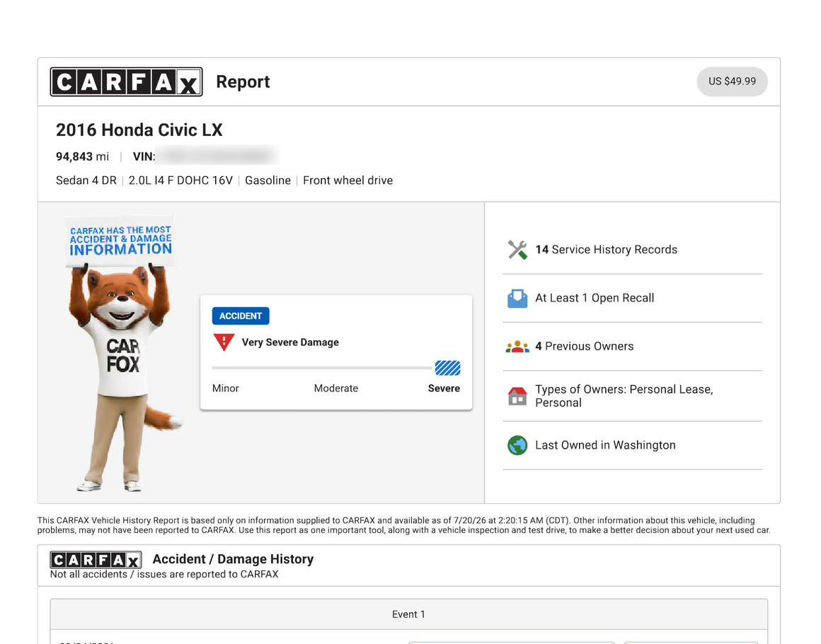Viewport: 821px width, 644px height.
Task: Click 'Accident / Damage History' heading
Action: click(233, 559)
